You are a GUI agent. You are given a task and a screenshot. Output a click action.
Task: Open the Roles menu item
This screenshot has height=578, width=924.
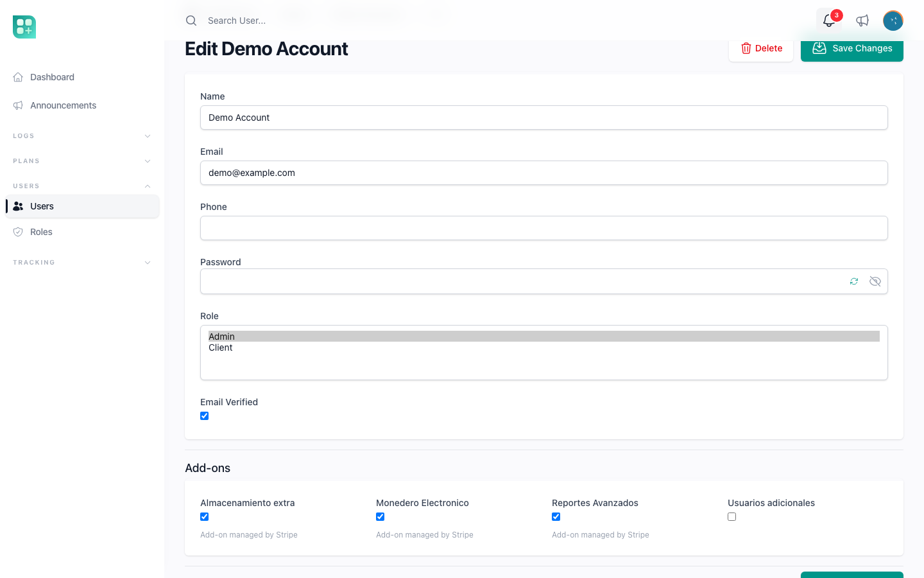coord(82,232)
